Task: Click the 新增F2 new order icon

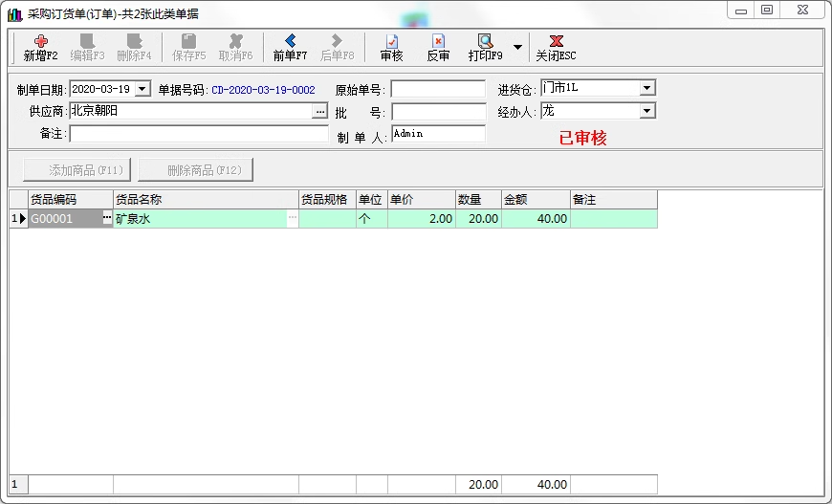Action: 41,41
